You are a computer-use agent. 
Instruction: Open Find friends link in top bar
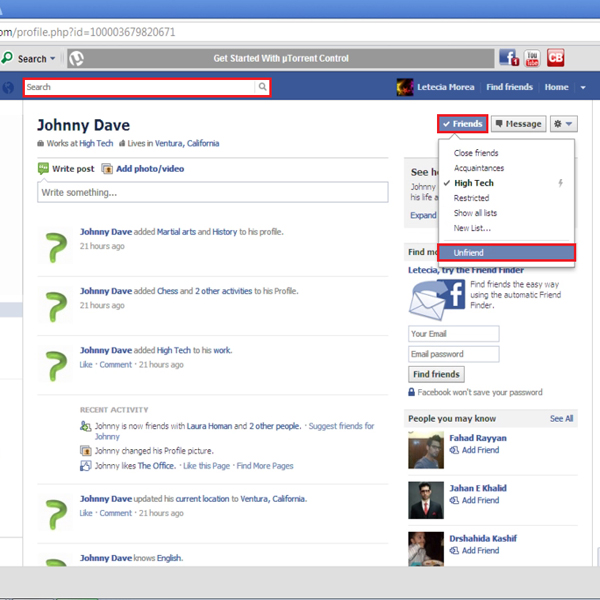pos(509,87)
